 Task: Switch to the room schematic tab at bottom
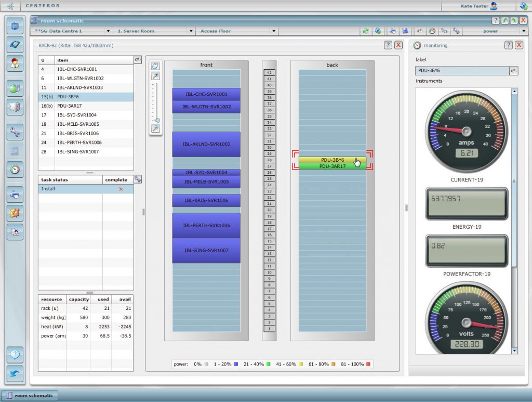29,395
